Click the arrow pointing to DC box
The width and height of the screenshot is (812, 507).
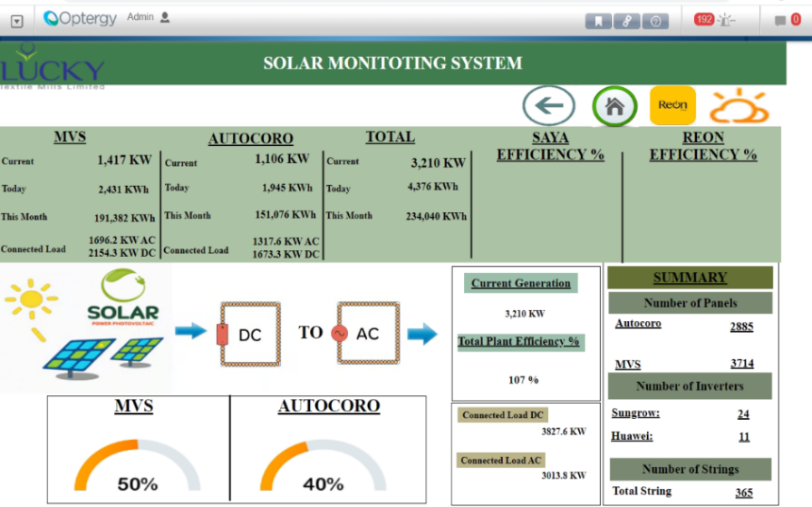[x=190, y=331]
